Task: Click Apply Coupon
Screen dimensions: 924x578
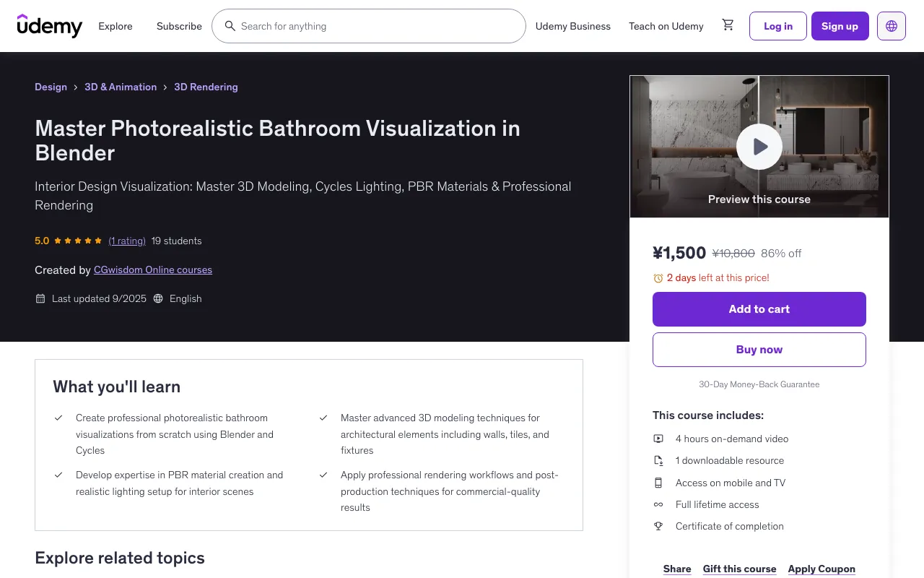Action: [821, 569]
